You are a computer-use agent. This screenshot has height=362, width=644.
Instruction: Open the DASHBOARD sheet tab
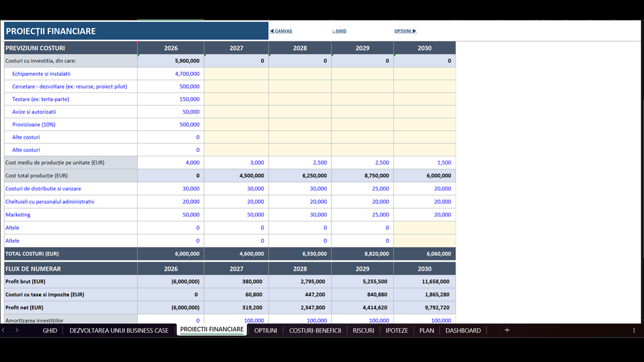point(463,330)
